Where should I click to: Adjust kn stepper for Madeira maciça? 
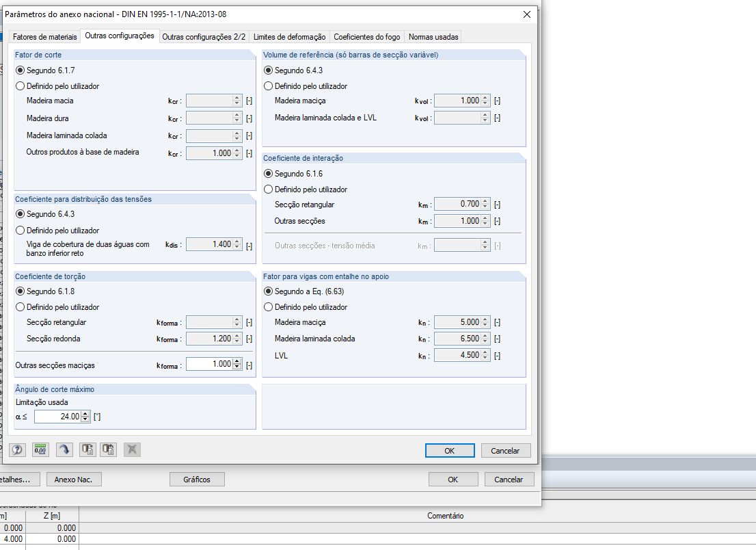click(485, 322)
